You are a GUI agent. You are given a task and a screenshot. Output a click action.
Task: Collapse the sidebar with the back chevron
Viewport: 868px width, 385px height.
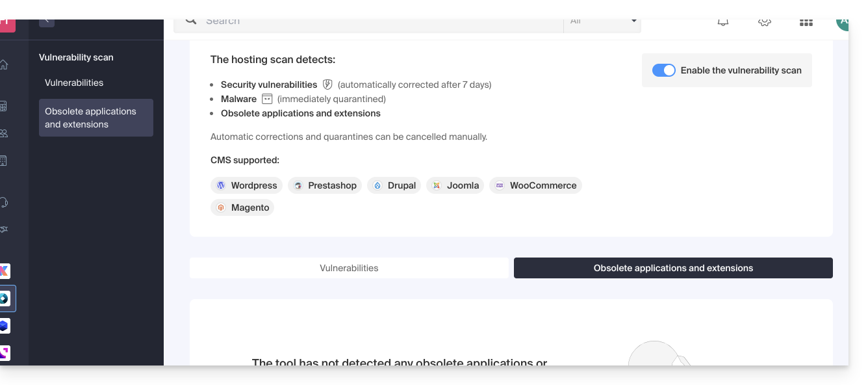click(x=47, y=21)
